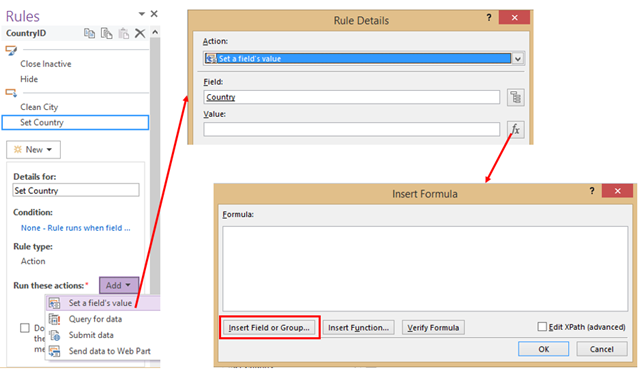Close the Rule Details dialog
Image resolution: width=640 pixels, height=370 pixels.
[514, 18]
